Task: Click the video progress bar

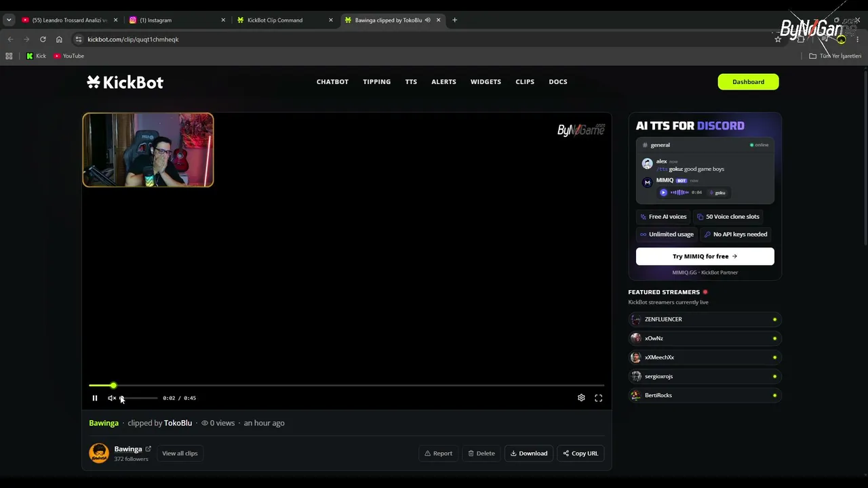Action: coord(347,385)
